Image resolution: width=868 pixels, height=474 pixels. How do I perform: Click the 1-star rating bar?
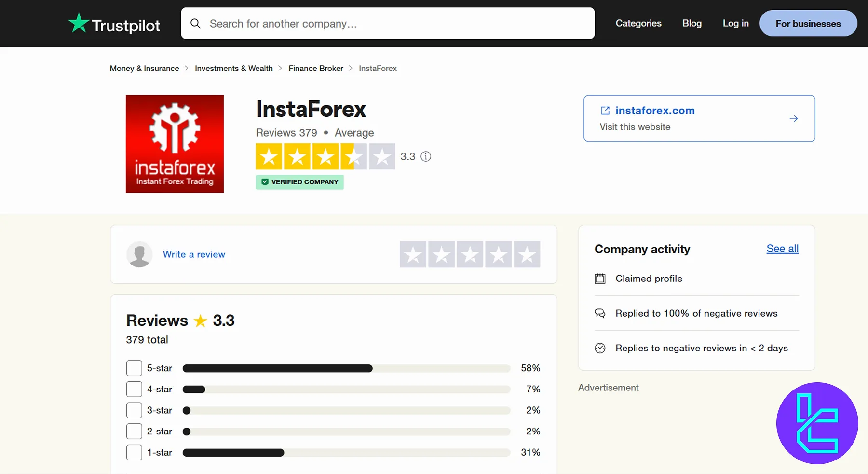click(346, 452)
